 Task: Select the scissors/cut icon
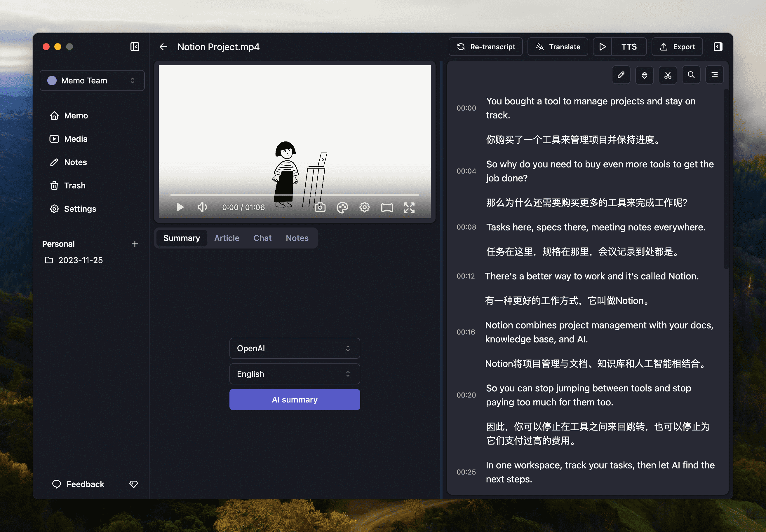click(x=668, y=74)
